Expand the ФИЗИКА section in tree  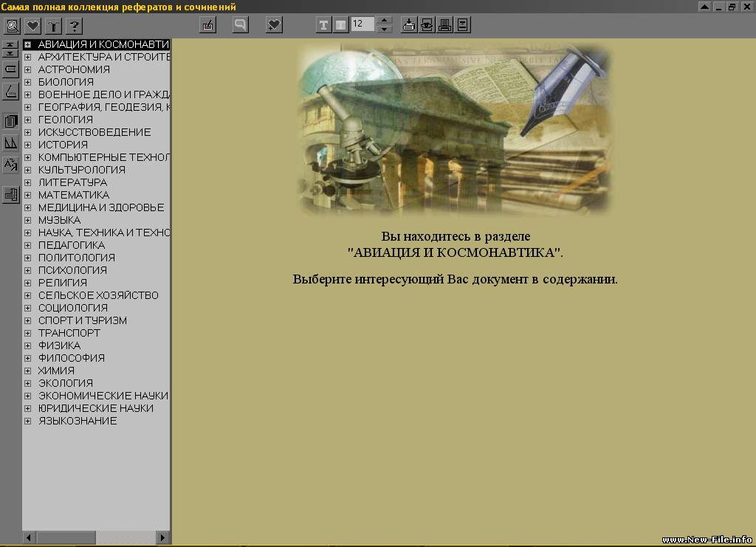click(28, 345)
